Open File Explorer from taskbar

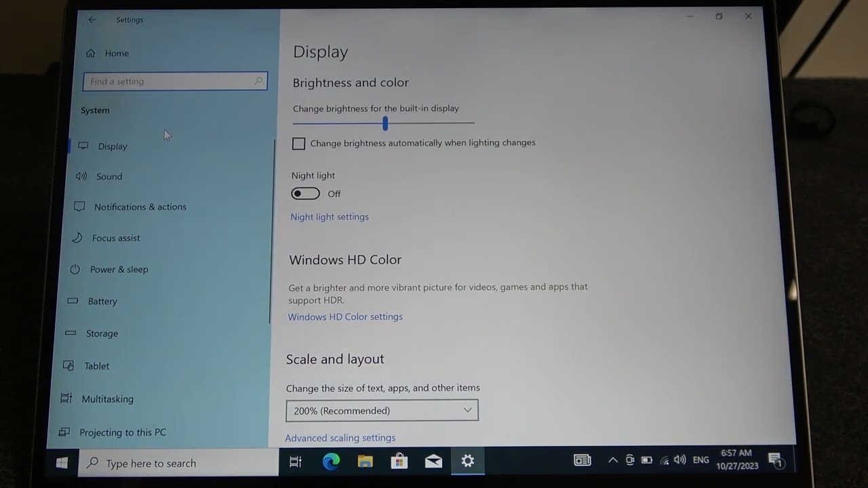(x=366, y=462)
